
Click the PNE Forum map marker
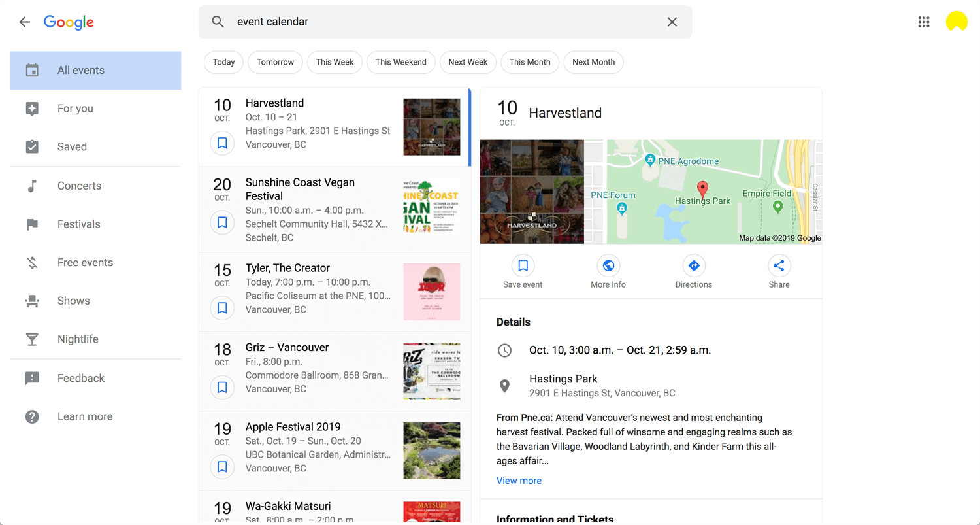tap(622, 209)
